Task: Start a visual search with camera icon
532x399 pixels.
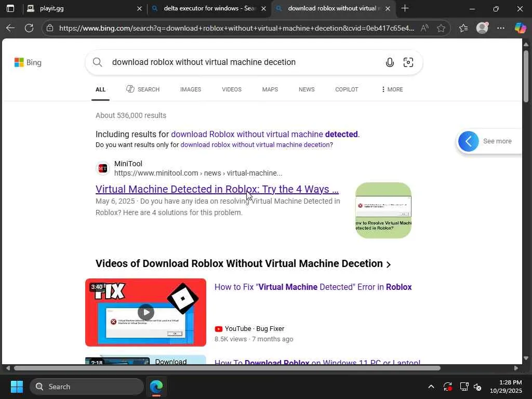Action: 408,62
